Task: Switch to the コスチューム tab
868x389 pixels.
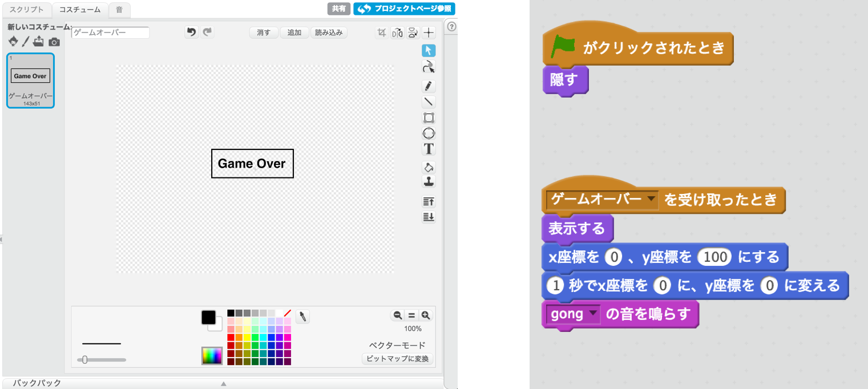Action: click(x=80, y=10)
